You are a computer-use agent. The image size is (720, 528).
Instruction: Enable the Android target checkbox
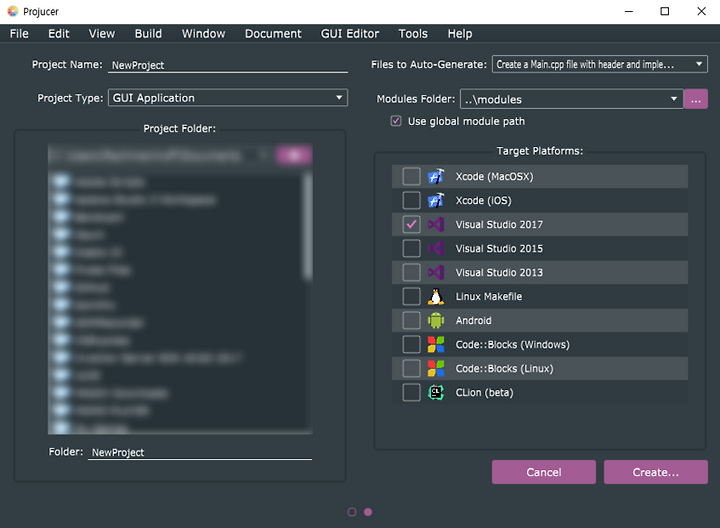[411, 320]
